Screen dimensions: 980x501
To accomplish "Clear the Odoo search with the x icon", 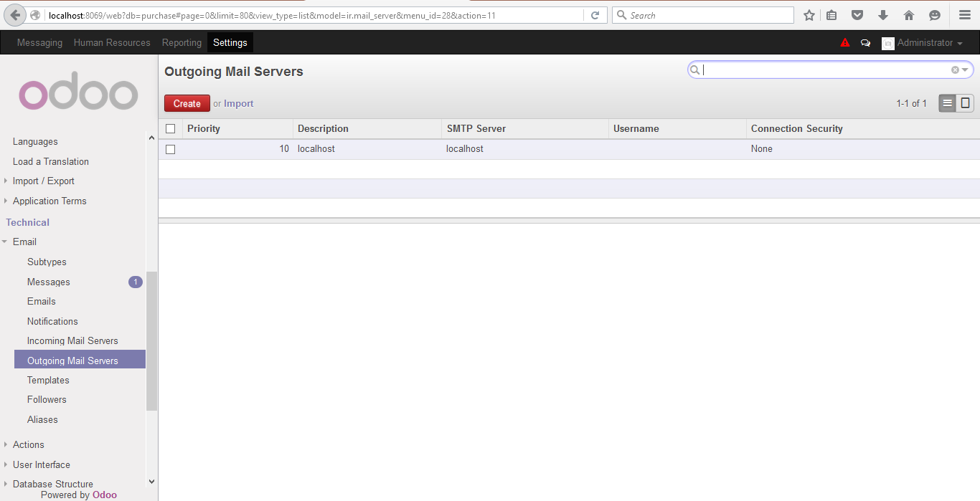I will pos(955,70).
